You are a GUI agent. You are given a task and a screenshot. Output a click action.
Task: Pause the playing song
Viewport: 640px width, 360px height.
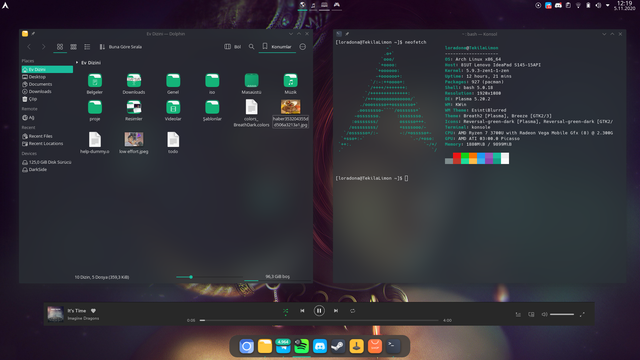tap(319, 311)
